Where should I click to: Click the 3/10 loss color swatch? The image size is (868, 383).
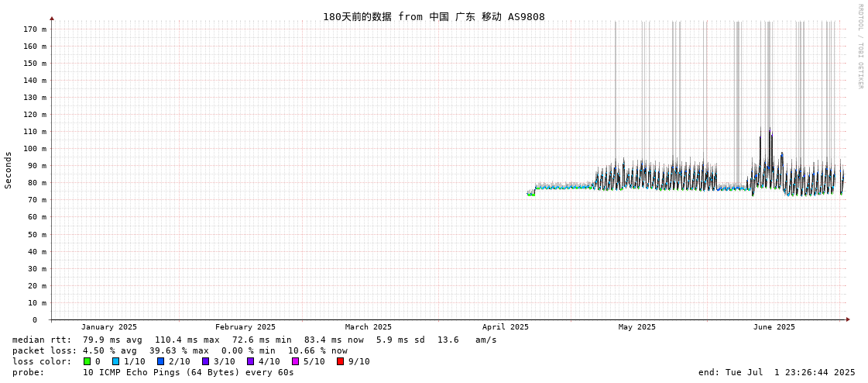click(x=205, y=361)
